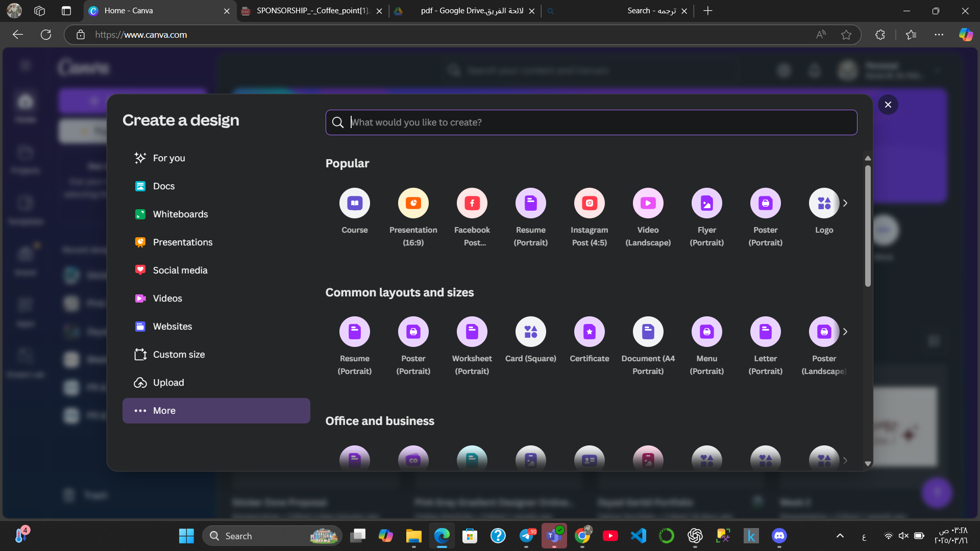This screenshot has height=551, width=980.
Task: Open the Search browser tab
Action: pos(618,11)
